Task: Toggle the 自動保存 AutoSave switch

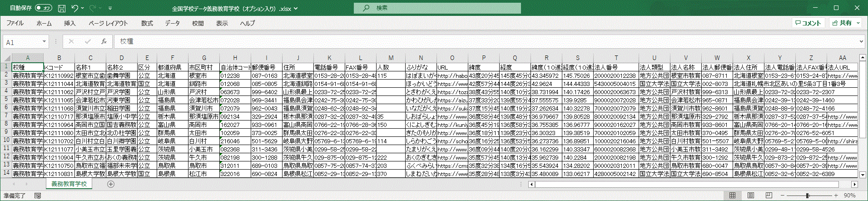Action: point(44,8)
